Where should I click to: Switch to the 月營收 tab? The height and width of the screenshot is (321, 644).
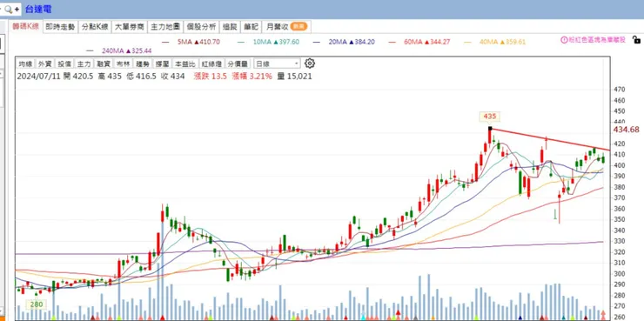[x=286, y=27]
